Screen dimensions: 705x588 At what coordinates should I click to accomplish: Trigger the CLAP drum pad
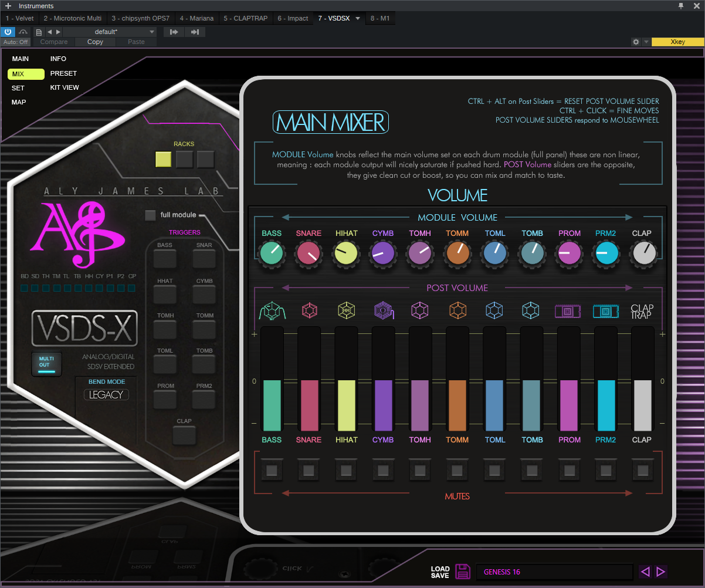(x=184, y=435)
